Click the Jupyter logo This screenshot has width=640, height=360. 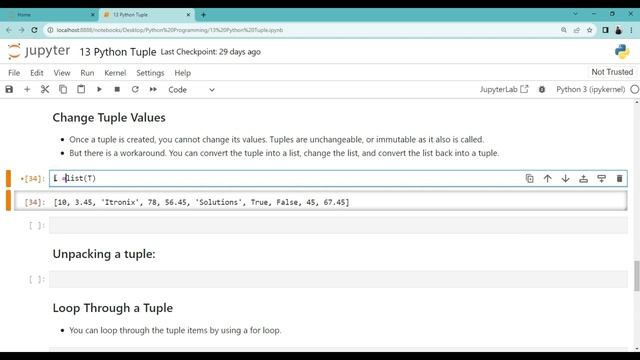39,51
